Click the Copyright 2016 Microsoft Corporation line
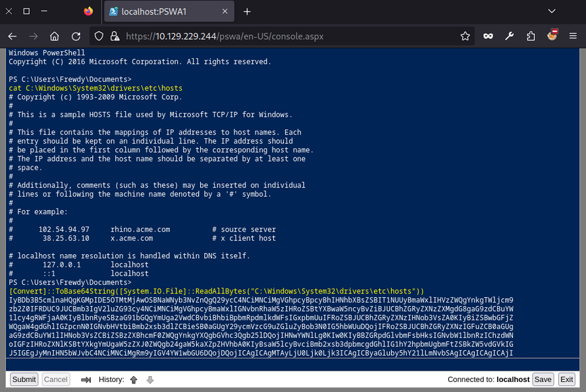 (140, 62)
